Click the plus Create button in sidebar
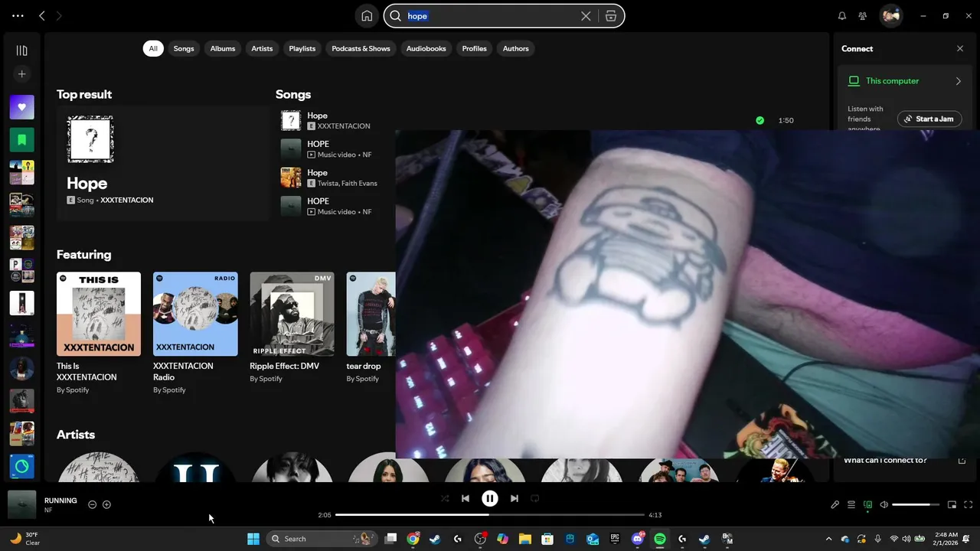The height and width of the screenshot is (551, 980). [x=21, y=74]
